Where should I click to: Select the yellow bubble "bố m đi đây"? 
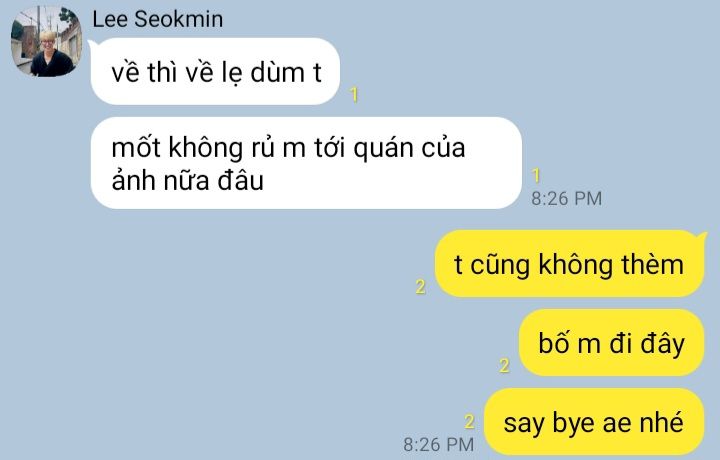[x=612, y=343]
